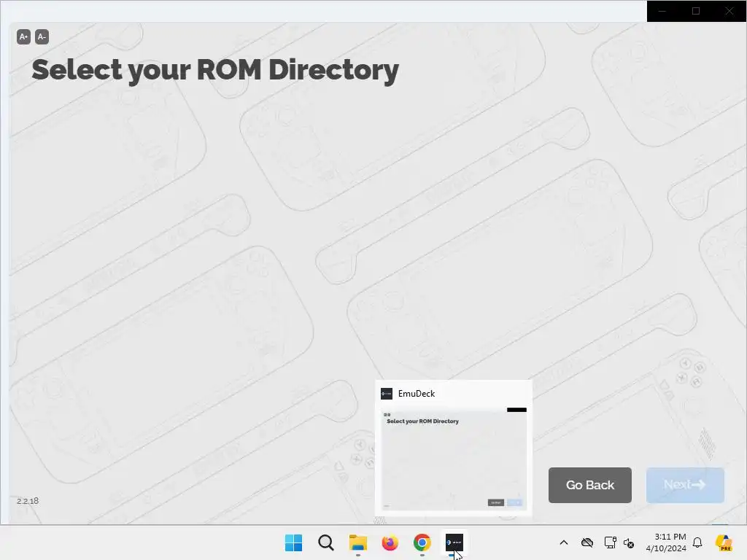Open File Explorer from taskbar
Viewport: 747px width, 560px height.
tap(357, 542)
